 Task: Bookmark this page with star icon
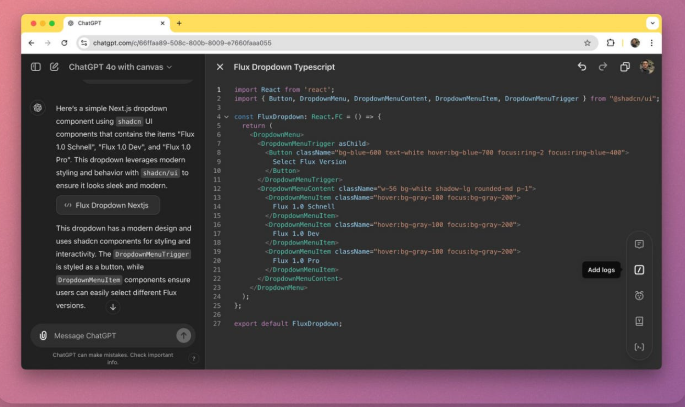587,43
